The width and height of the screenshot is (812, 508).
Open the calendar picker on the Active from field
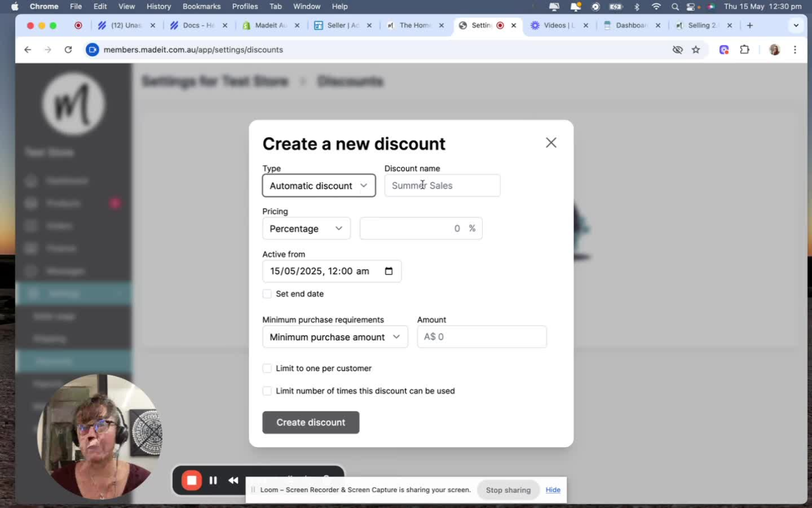point(389,271)
